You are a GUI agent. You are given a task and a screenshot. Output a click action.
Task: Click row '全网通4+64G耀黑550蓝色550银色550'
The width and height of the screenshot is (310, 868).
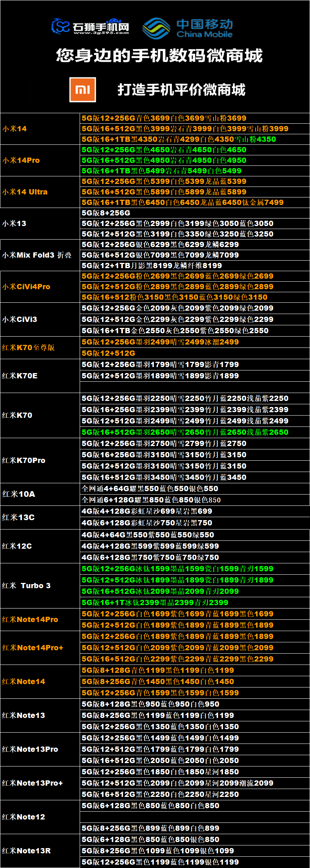click(x=195, y=489)
